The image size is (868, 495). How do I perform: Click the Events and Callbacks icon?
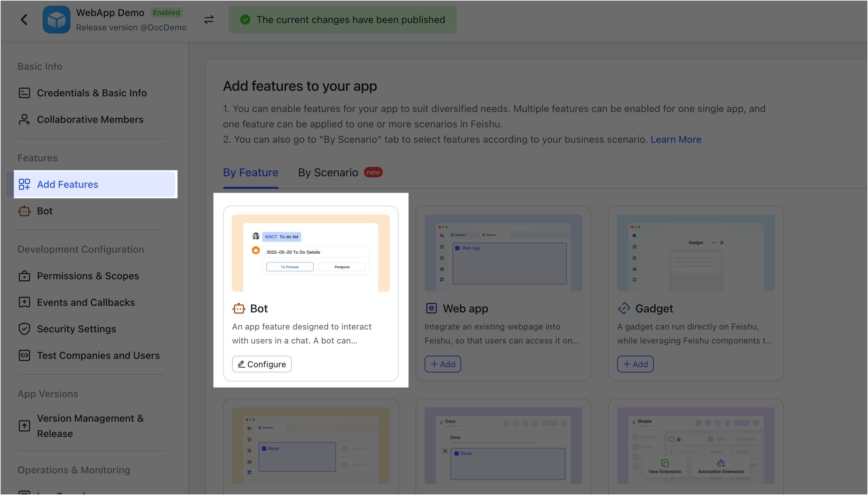tap(24, 302)
